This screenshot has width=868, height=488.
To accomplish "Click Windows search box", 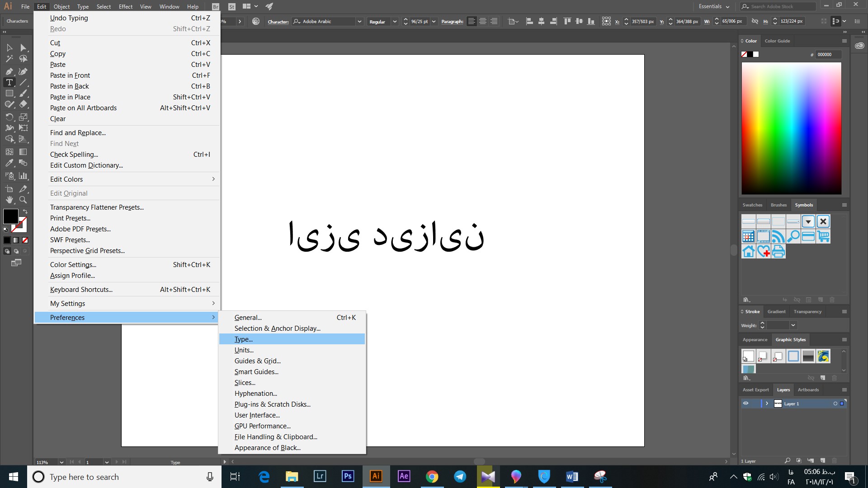I will (x=124, y=477).
